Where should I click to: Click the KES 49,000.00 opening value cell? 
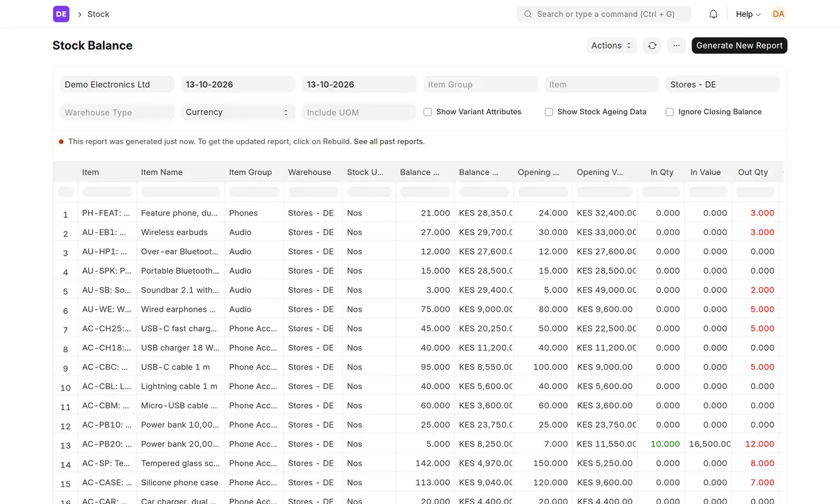[x=605, y=290]
